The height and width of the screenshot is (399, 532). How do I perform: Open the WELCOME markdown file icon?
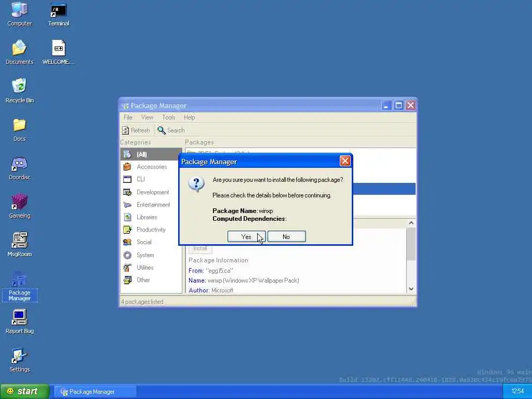pos(58,52)
